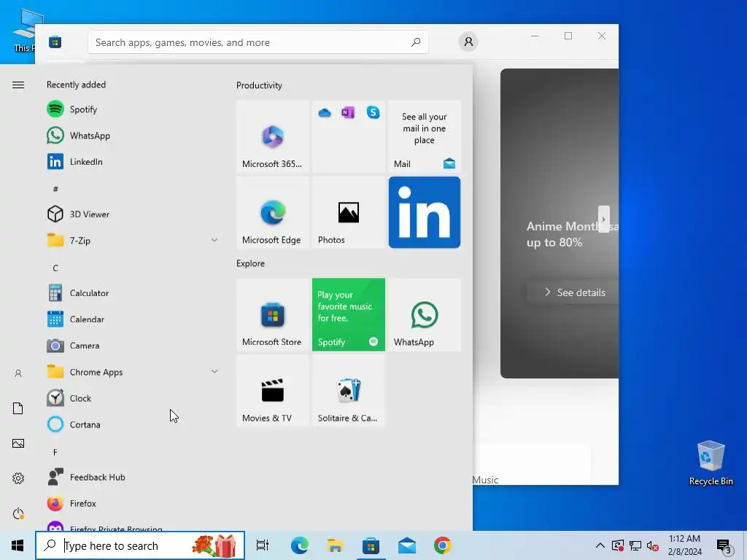The image size is (747, 560).
Task: Launch LinkedIn from the app list
Action: (x=133, y=161)
